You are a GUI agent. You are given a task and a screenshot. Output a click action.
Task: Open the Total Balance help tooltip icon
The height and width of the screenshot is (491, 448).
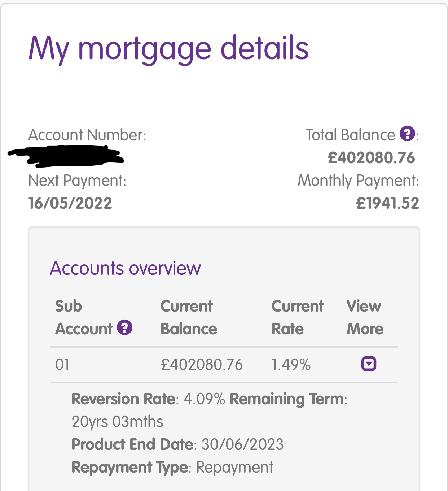click(407, 134)
